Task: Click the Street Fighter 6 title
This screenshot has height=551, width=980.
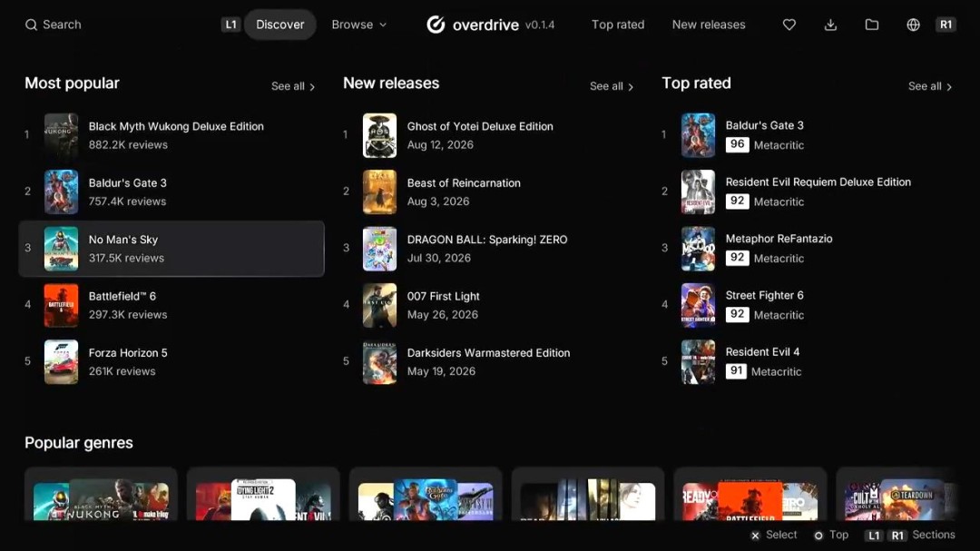Action: click(x=764, y=295)
